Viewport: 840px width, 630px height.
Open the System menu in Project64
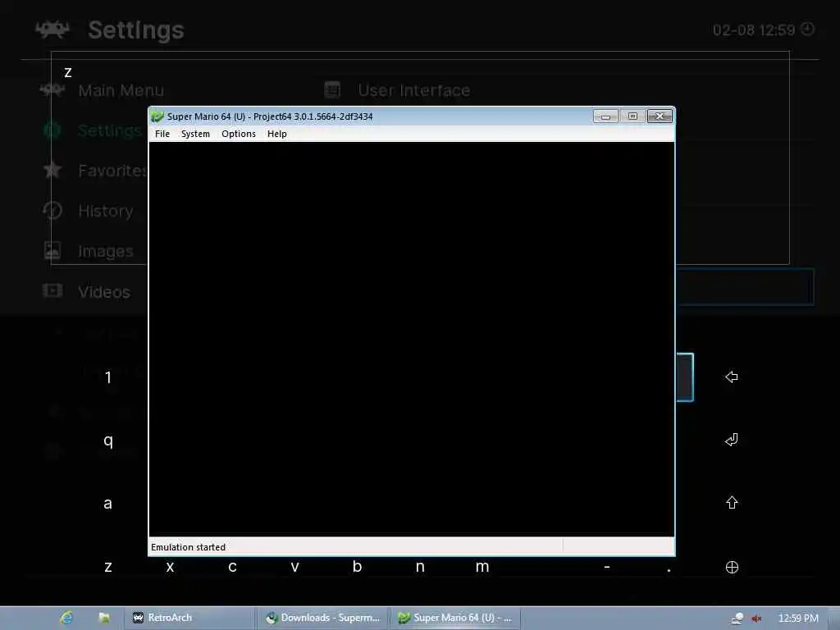click(x=195, y=134)
